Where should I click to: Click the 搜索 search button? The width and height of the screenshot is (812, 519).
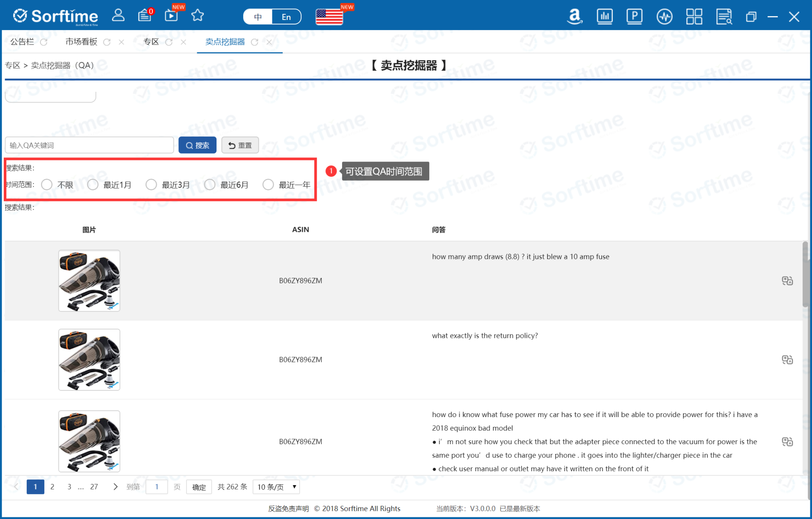tap(198, 145)
